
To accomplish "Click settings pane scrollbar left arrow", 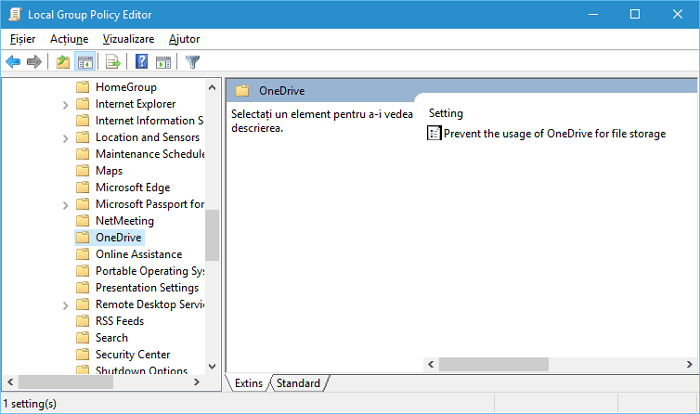I will tap(431, 364).
